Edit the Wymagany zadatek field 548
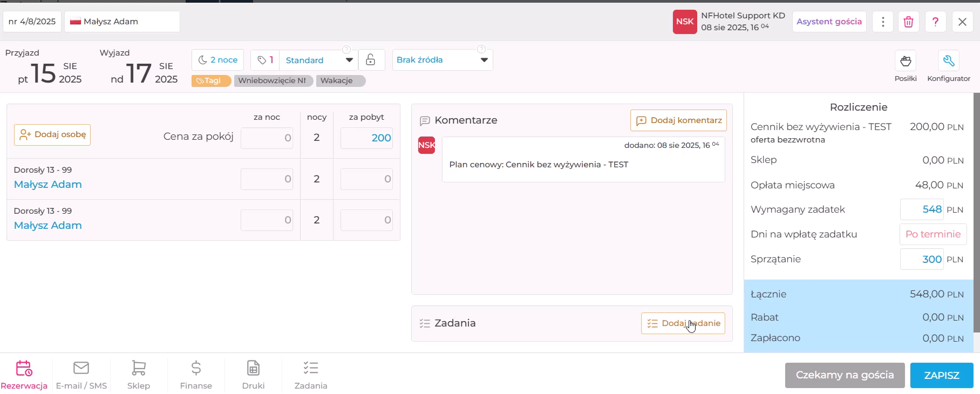 pos(922,209)
